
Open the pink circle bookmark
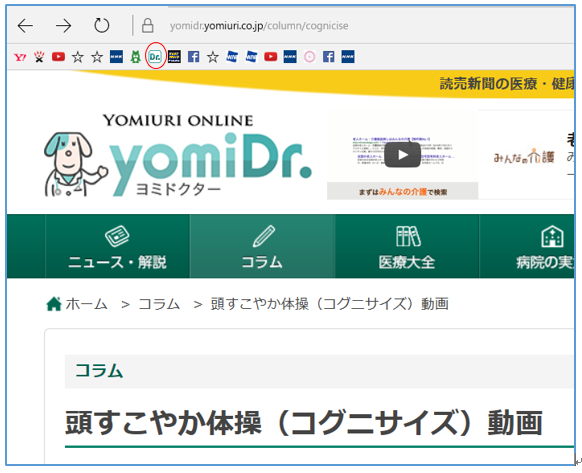click(x=309, y=57)
